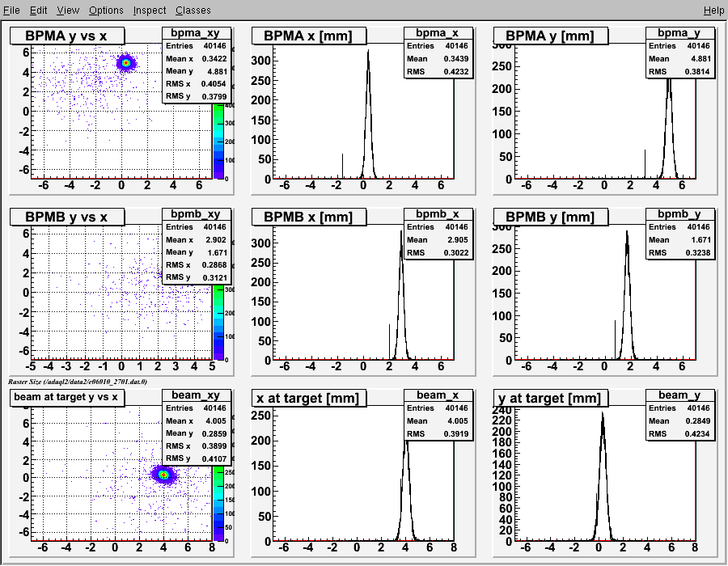
Task: Select the beam_y statistics box header
Action: point(679,395)
